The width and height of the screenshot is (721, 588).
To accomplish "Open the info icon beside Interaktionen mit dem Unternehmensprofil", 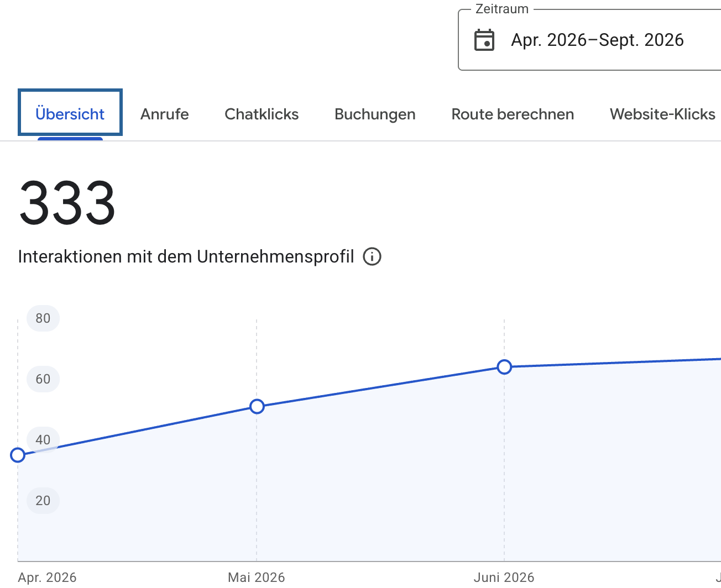I will coord(372,256).
